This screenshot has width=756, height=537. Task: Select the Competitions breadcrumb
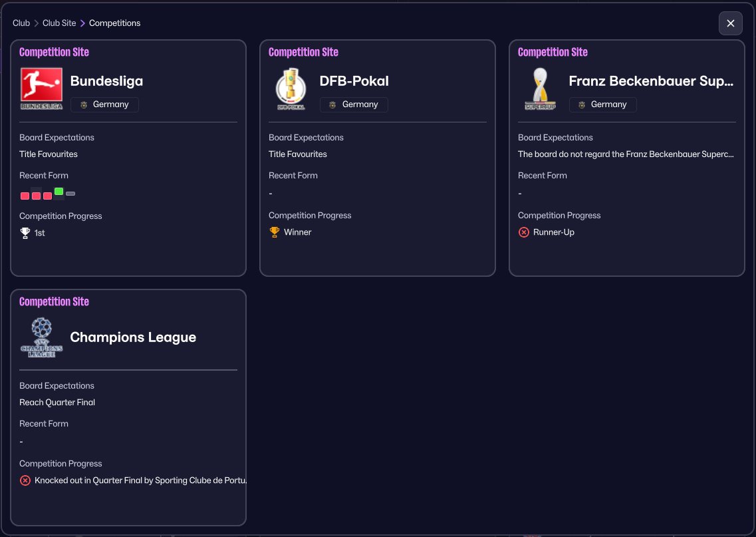(115, 23)
